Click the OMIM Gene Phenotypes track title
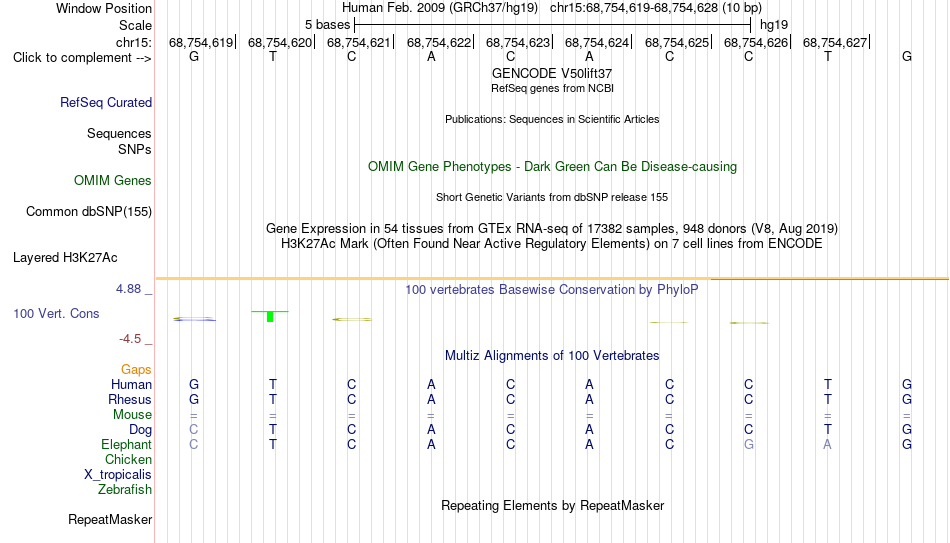 pyautogui.click(x=552, y=167)
